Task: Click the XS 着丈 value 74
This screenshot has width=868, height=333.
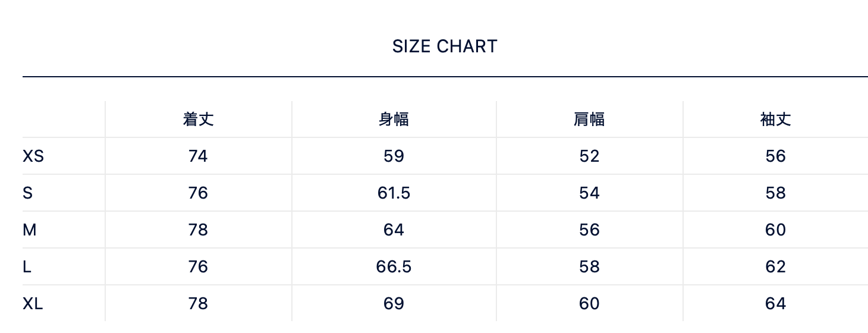Action: pos(198,156)
